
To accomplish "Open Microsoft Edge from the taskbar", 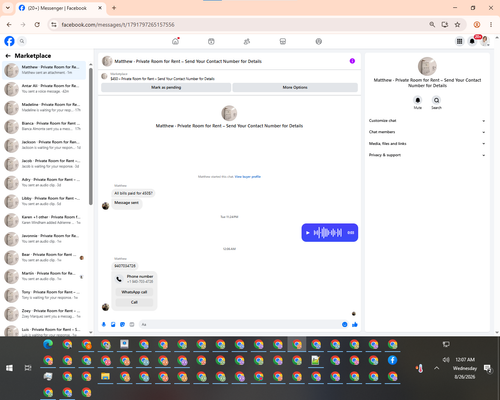I will click(48, 344).
